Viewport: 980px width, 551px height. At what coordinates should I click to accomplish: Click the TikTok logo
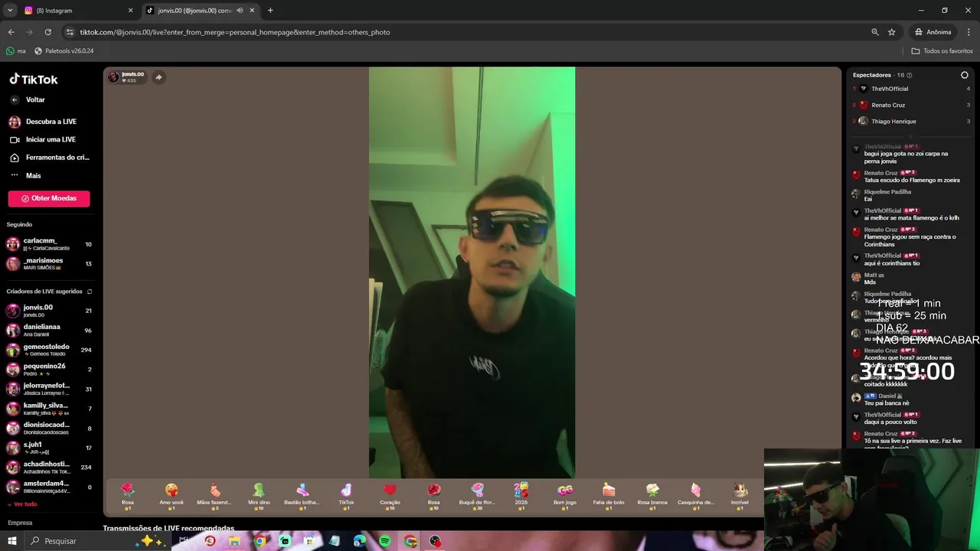point(34,80)
